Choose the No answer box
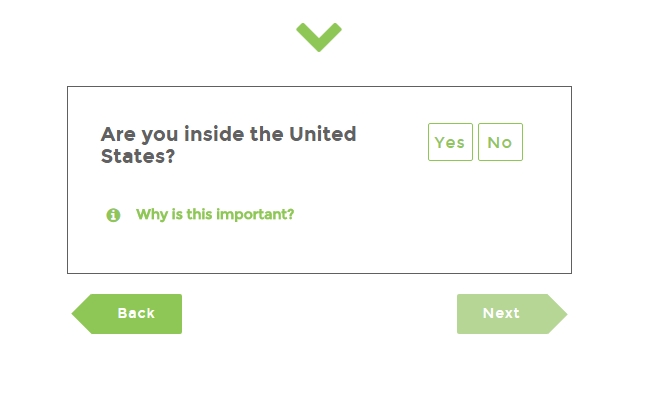Screen dimensions: 659x393 coord(500,142)
